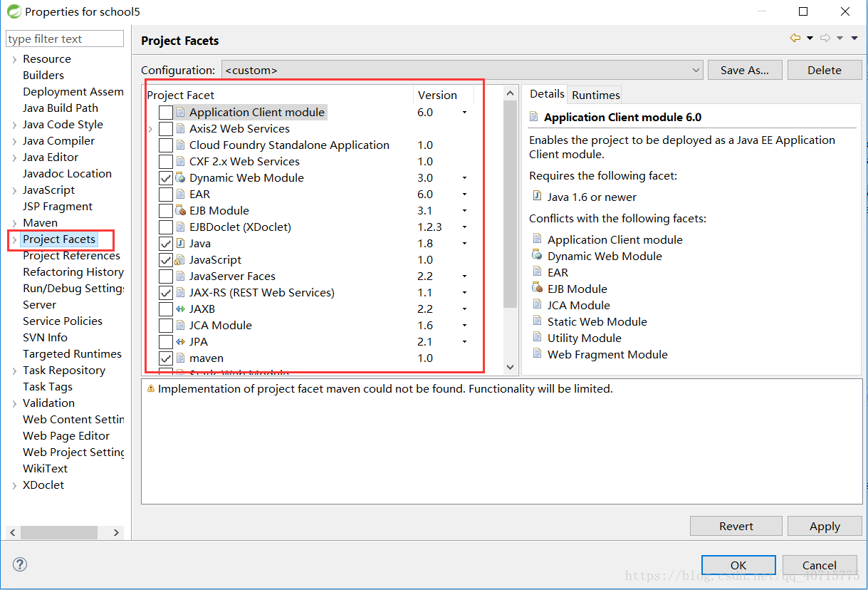Image resolution: width=868 pixels, height=590 pixels.
Task: Click the Dynamic Web Module facet icon
Action: [180, 177]
